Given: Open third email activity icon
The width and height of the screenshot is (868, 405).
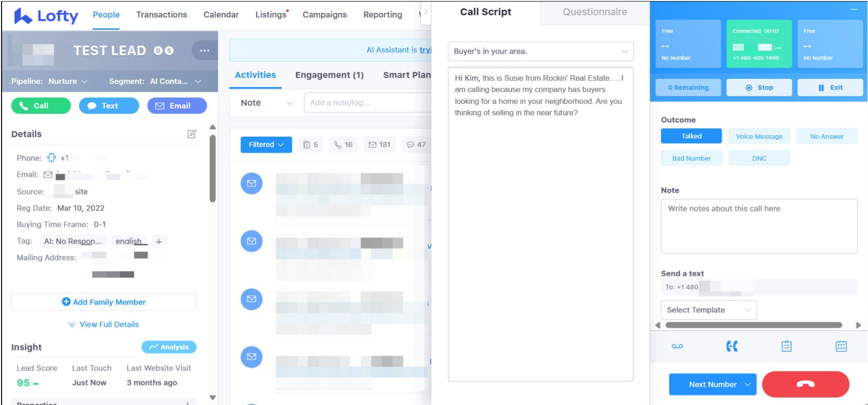Looking at the screenshot, I should pos(251,299).
